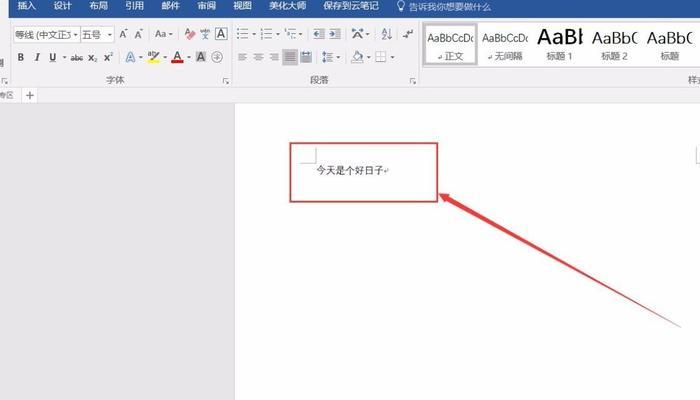Expand font color dropdown arrow
700x400 pixels.
point(189,57)
